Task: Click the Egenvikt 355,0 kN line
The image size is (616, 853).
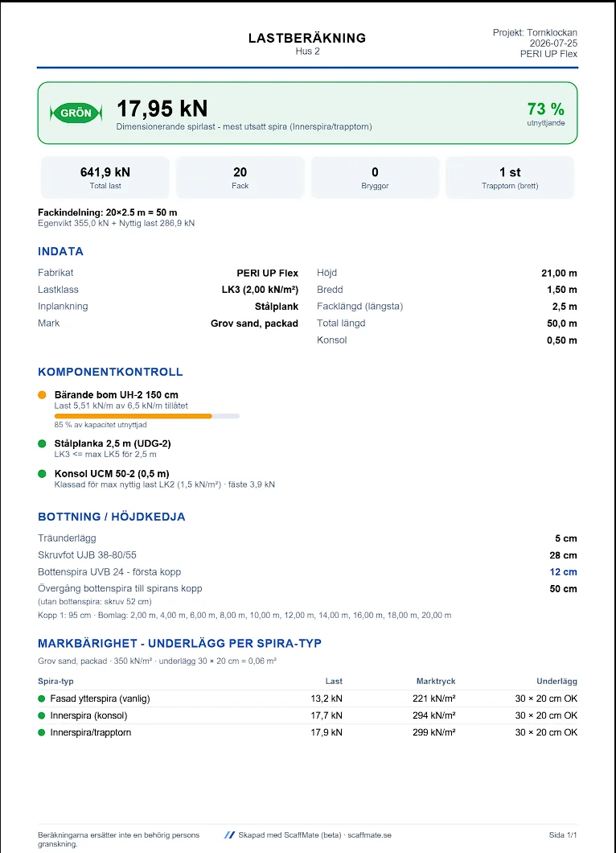Action: click(117, 223)
